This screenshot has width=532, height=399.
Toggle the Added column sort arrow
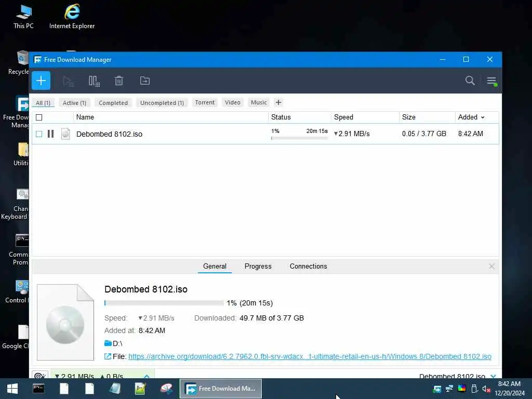click(x=483, y=117)
